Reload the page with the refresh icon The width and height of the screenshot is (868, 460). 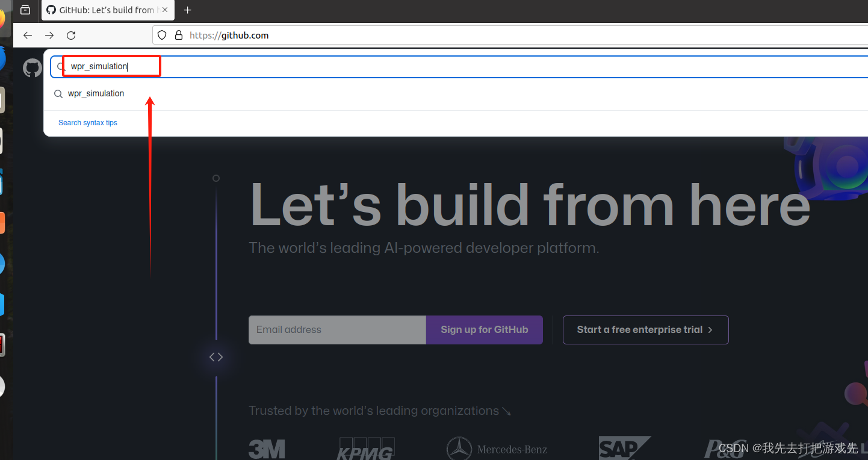[71, 36]
